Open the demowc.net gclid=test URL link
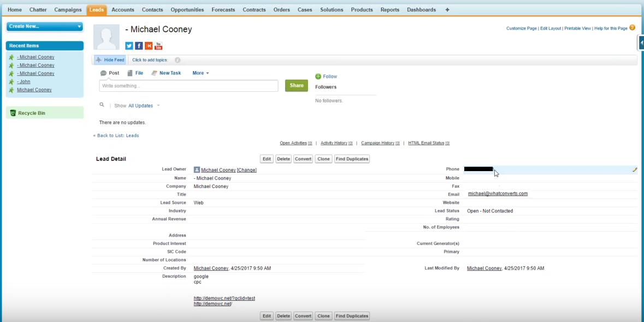 (224, 298)
